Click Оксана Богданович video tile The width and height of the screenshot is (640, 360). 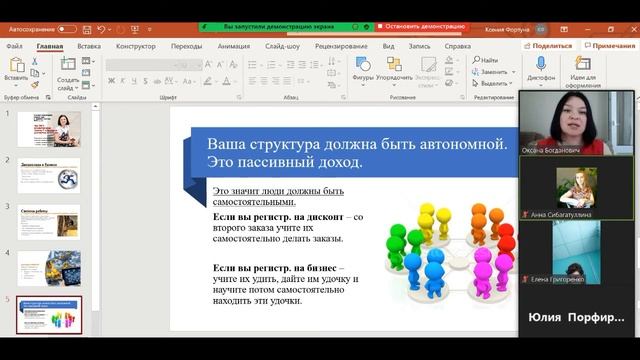pos(576,123)
